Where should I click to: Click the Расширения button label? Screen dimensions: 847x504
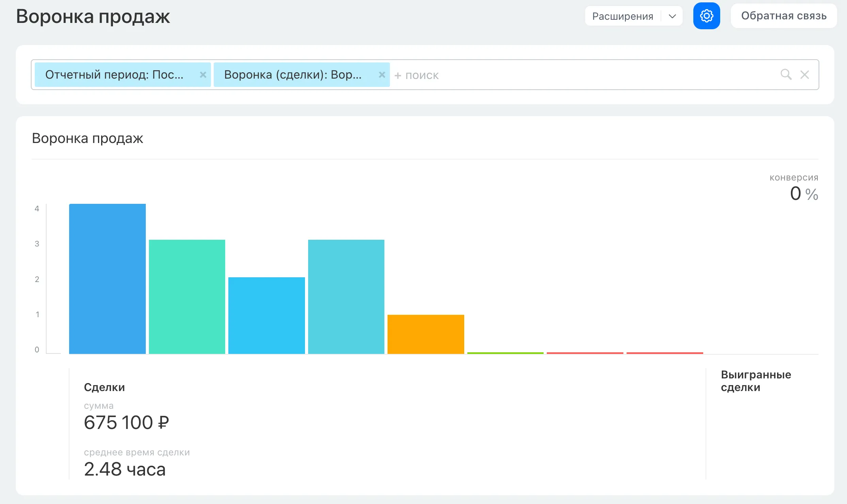pyautogui.click(x=623, y=16)
